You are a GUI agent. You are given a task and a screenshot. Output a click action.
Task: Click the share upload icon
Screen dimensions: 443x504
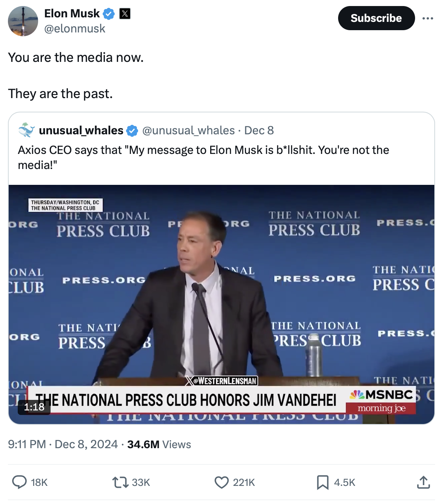click(x=423, y=482)
